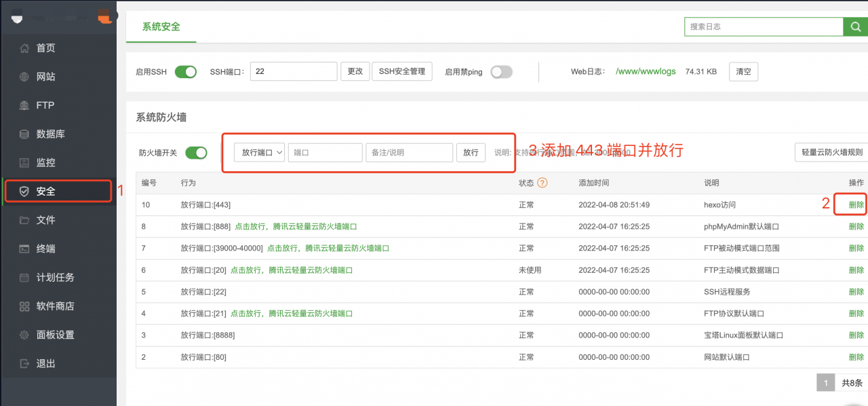Delete the port 22 rule
This screenshot has width=868, height=406.
point(856,291)
